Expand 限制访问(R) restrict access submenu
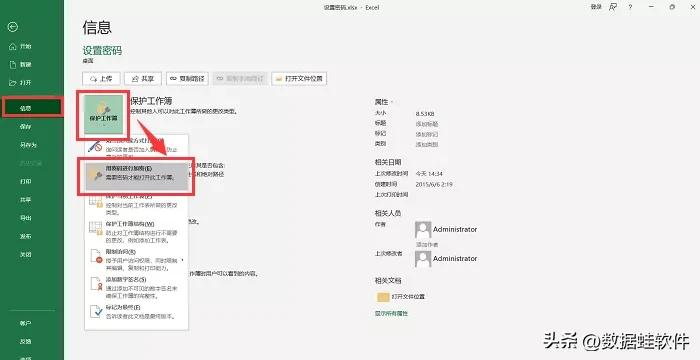Viewport: 700px width, 360px height. pyautogui.click(x=137, y=260)
